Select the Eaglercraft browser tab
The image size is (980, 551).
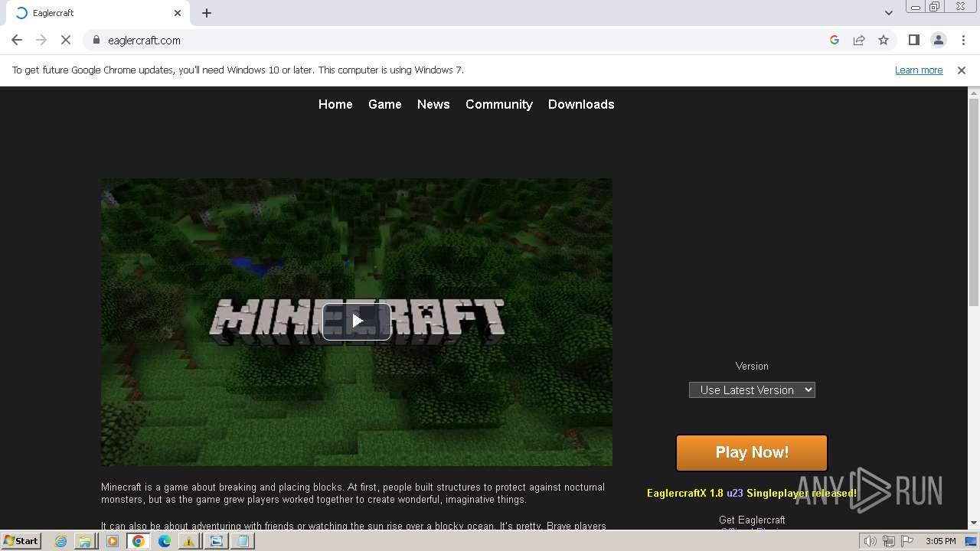point(98,13)
